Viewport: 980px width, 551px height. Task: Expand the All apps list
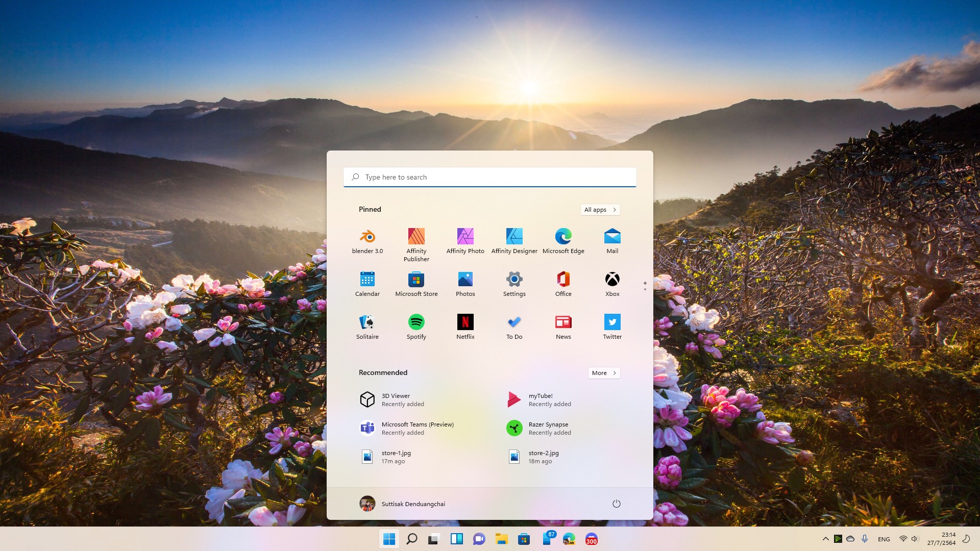pos(600,210)
